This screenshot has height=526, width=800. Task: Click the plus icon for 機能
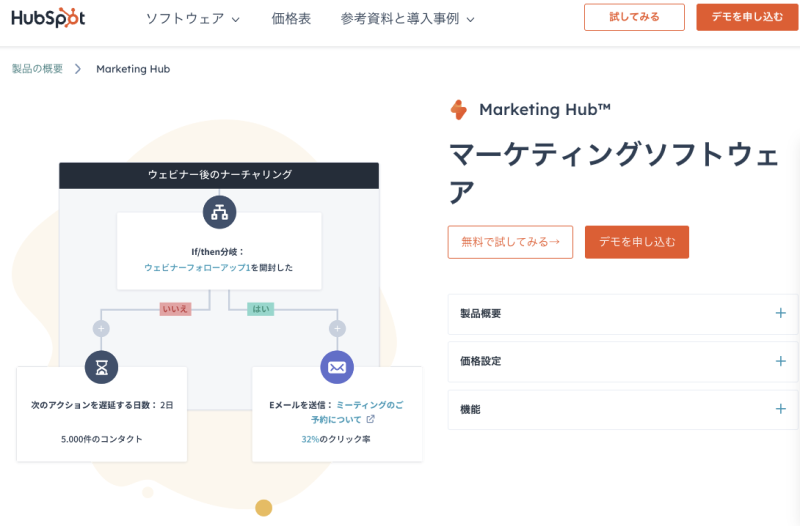pyautogui.click(x=781, y=409)
